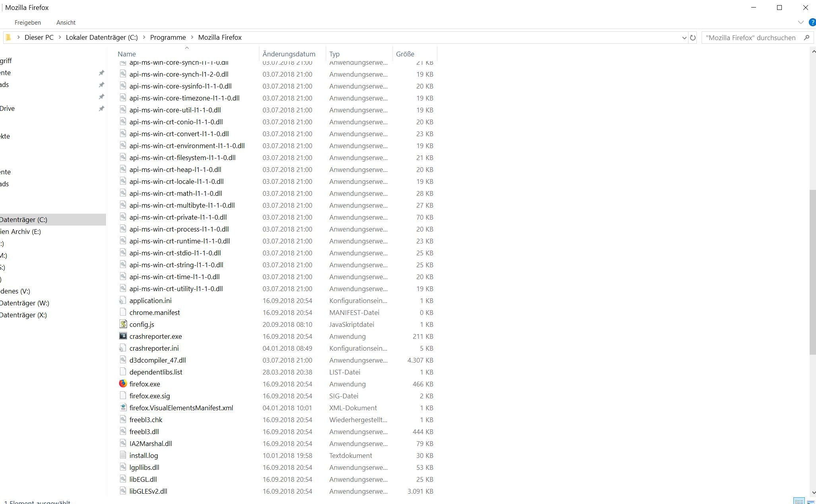The image size is (816, 504).
Task: Open the blue help question mark icon
Action: (812, 23)
